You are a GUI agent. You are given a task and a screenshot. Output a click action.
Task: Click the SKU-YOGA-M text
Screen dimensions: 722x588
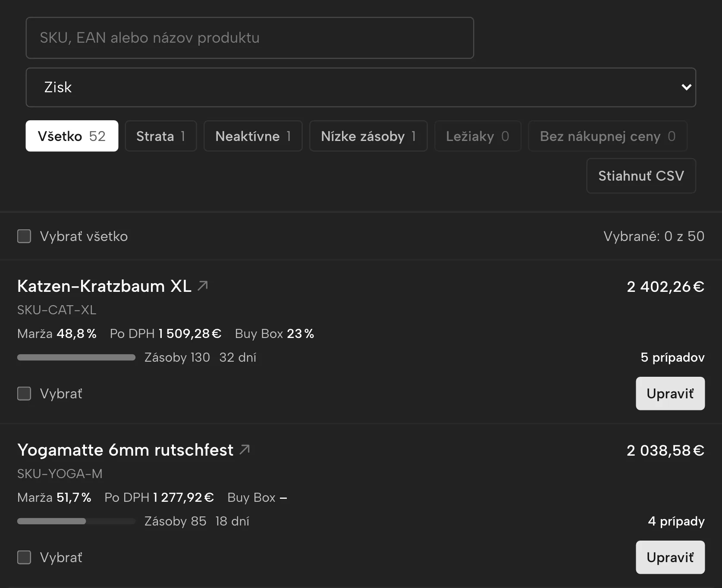pos(60,474)
